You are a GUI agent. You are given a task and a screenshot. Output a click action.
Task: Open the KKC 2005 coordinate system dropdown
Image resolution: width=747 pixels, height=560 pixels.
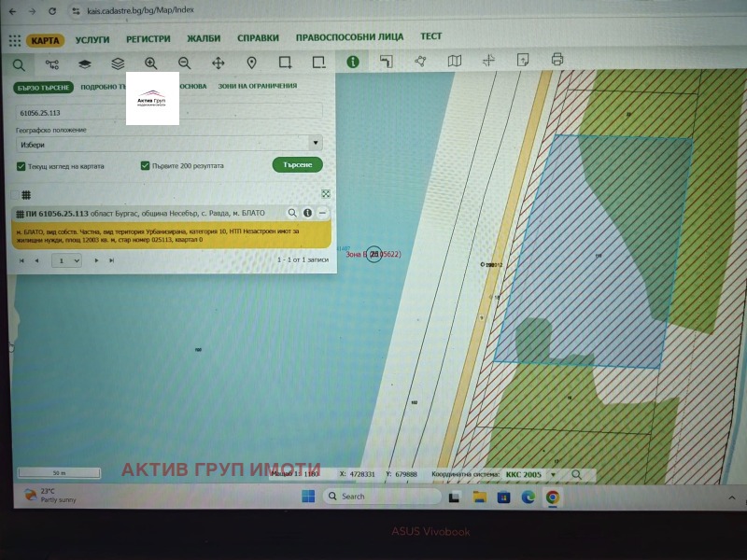click(x=529, y=475)
